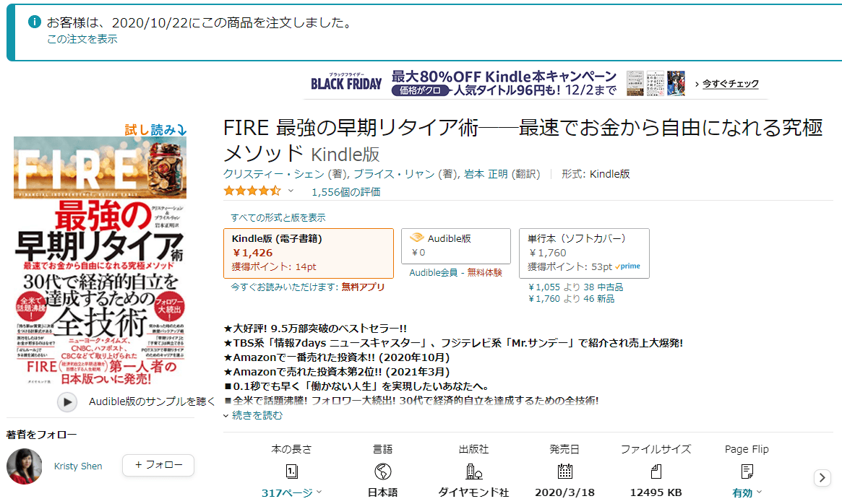This screenshot has height=504, width=842.
Task: Click the prime badge icon
Action: click(628, 266)
